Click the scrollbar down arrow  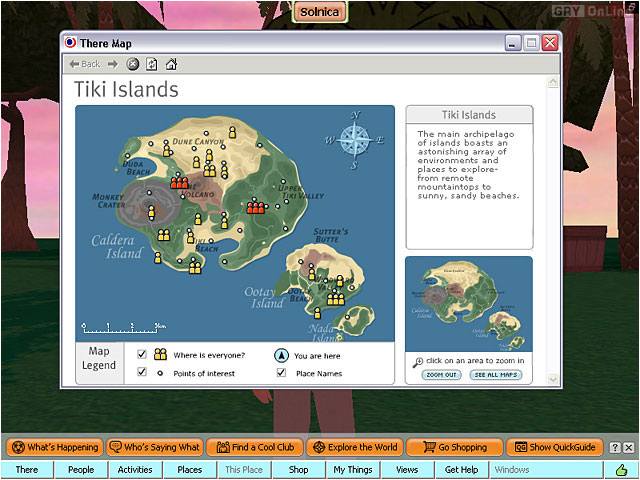point(553,380)
